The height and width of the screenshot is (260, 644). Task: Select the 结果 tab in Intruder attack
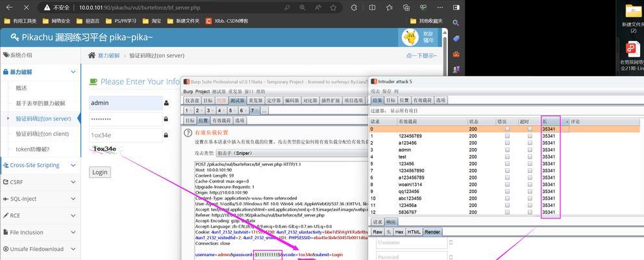[x=377, y=100]
